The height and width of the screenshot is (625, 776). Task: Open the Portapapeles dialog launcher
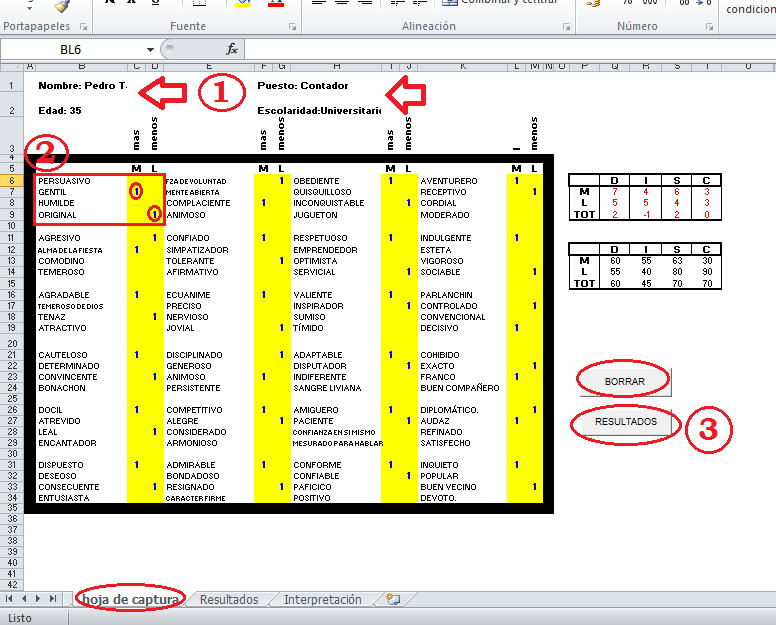[x=82, y=27]
